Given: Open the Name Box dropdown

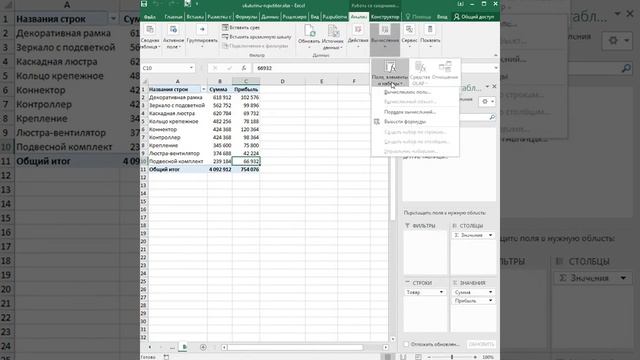Looking at the screenshot, I should click(191, 68).
